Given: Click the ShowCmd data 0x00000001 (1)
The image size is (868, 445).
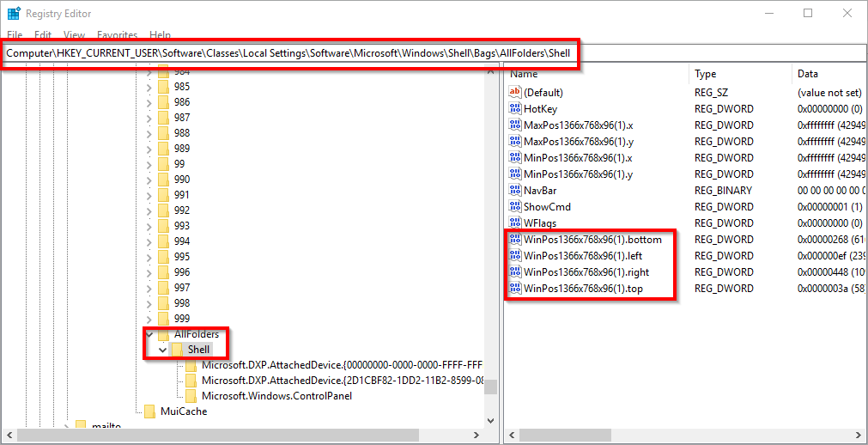Looking at the screenshot, I should click(x=830, y=207).
